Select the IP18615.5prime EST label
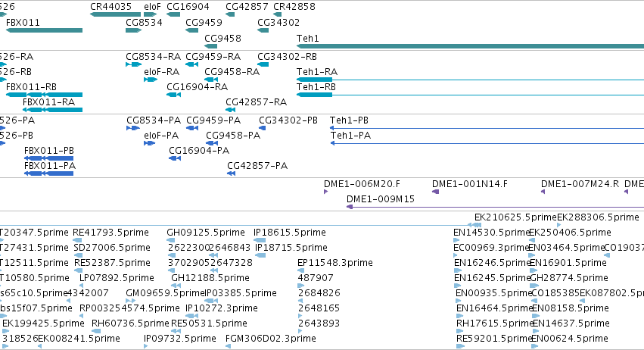The image size is (644, 350). point(290,233)
